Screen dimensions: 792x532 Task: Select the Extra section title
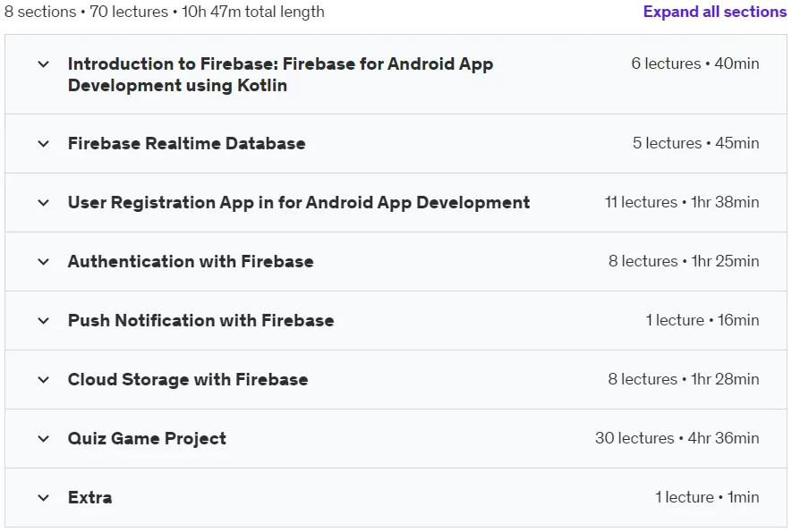pos(89,498)
